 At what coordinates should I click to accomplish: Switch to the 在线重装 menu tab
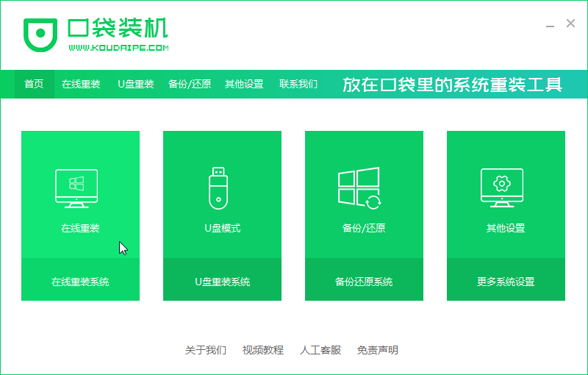(81, 84)
